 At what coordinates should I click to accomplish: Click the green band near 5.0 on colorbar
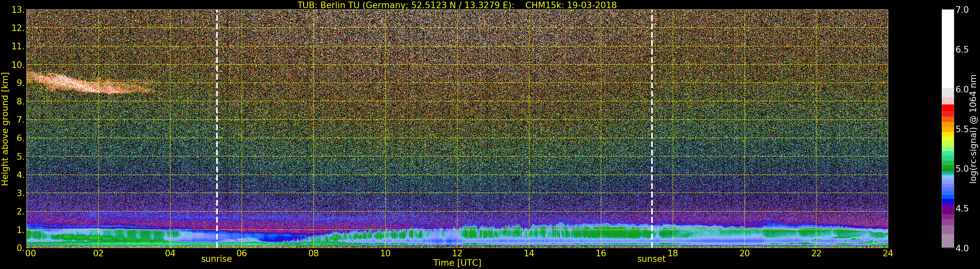948,168
